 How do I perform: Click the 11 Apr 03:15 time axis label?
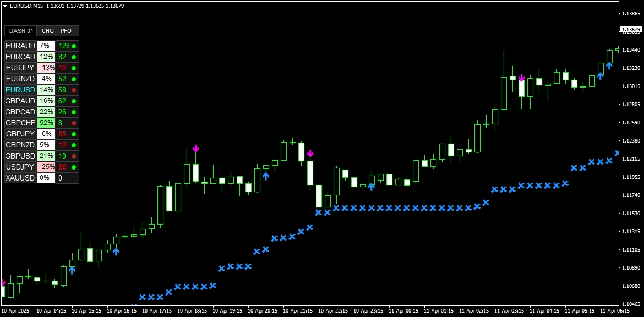[x=509, y=311]
